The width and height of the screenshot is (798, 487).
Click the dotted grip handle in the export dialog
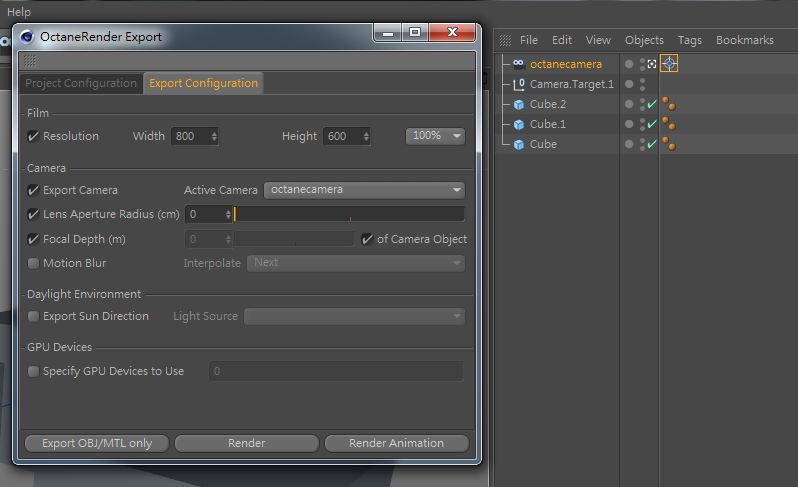tap(30, 61)
